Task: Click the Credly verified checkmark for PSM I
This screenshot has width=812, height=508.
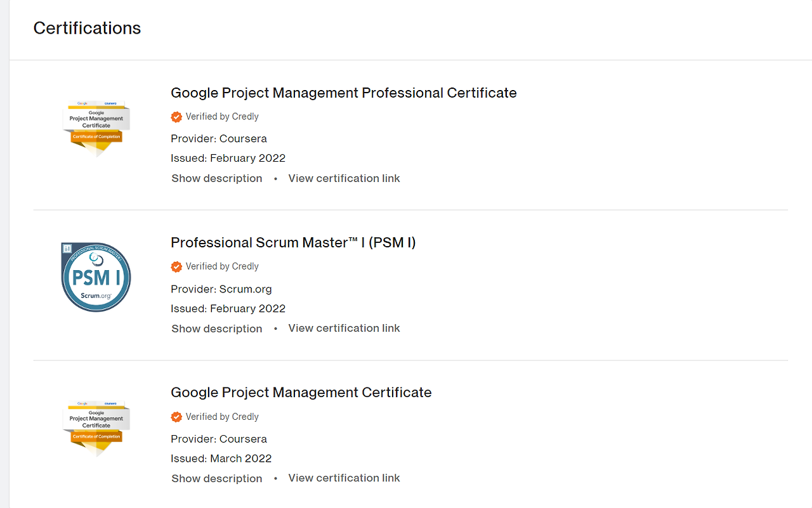Action: click(x=176, y=267)
